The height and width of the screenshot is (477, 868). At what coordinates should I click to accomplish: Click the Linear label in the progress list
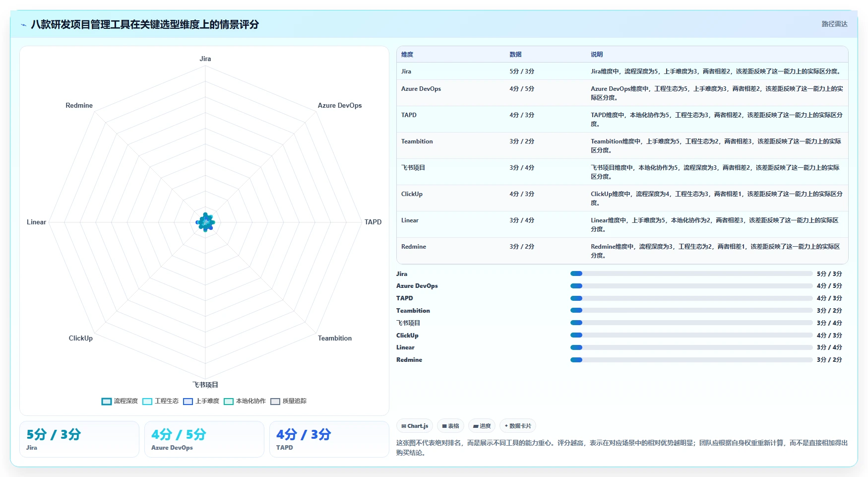[405, 347]
